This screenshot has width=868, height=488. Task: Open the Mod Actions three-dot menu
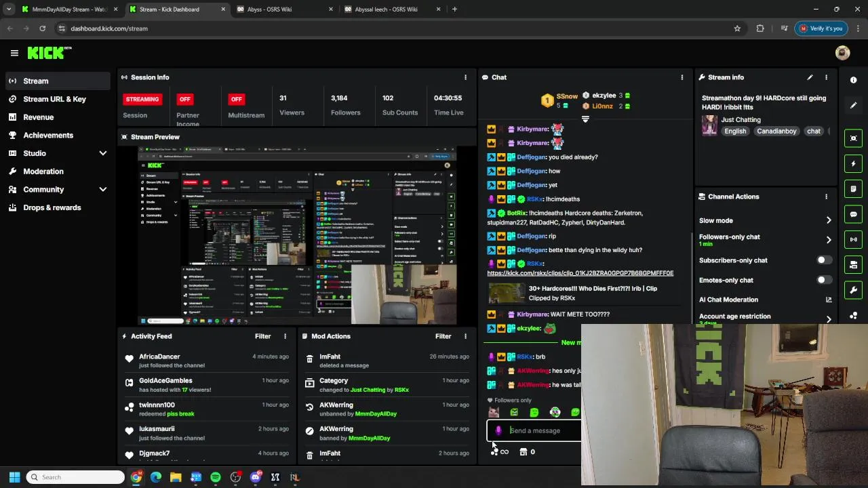(x=465, y=336)
